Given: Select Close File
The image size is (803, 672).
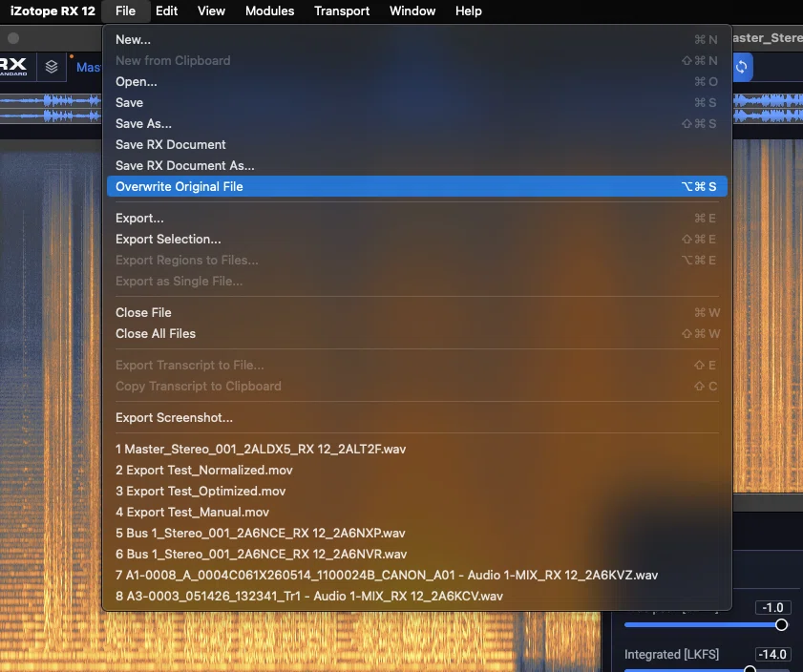Looking at the screenshot, I should (x=417, y=312).
